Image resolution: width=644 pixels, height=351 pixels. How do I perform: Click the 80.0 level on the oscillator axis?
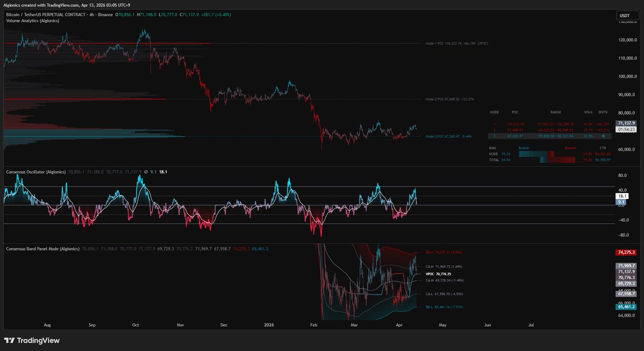tap(621, 175)
